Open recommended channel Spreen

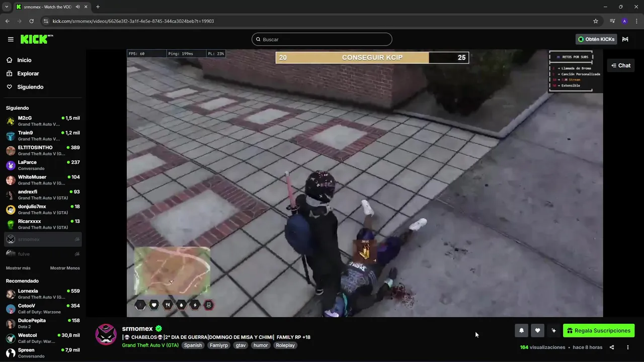[43, 352]
